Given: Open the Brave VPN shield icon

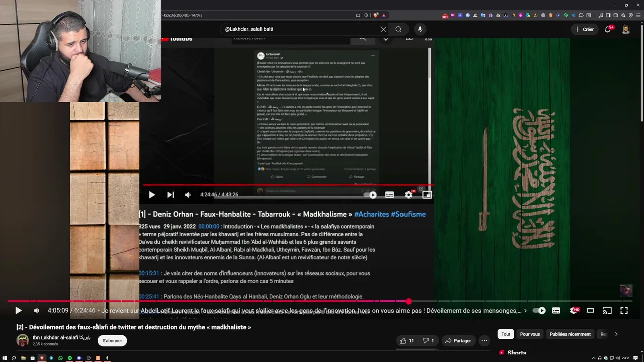Looking at the screenshot, I should pos(631,15).
